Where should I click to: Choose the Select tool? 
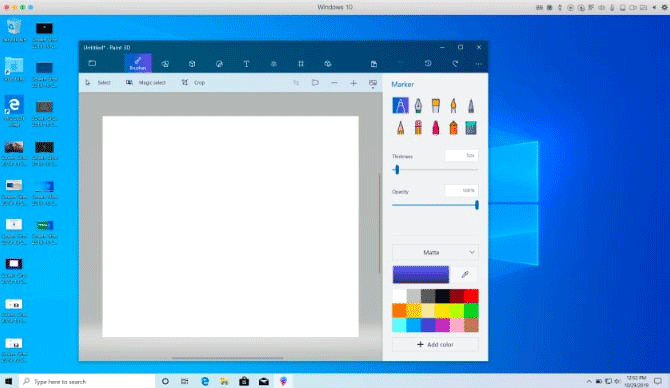(98, 82)
